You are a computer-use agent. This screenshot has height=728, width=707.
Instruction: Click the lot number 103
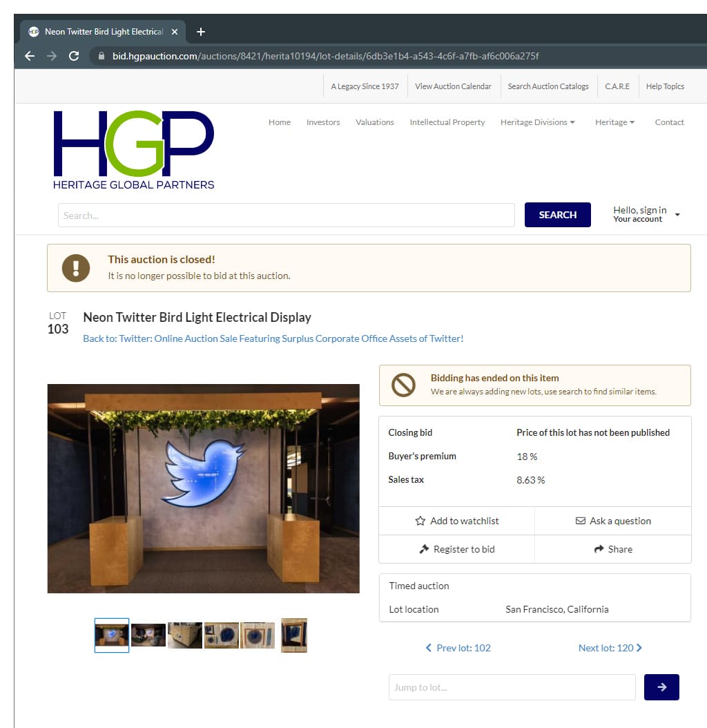[x=58, y=329]
